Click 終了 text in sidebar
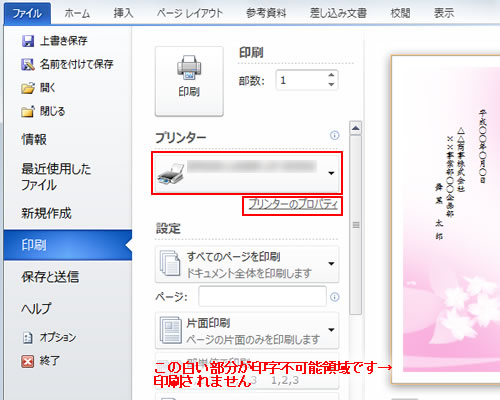Viewport: 500px width, 400px height. tap(50, 361)
